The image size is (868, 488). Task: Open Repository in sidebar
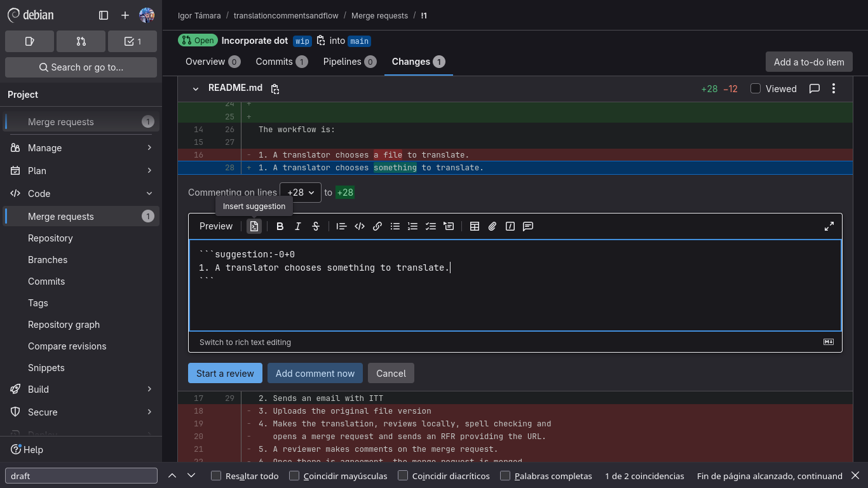point(81,238)
